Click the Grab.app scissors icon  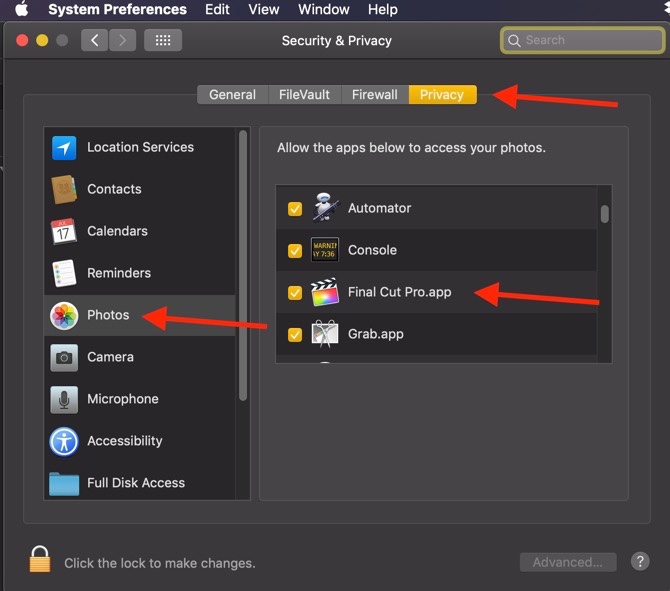point(325,334)
